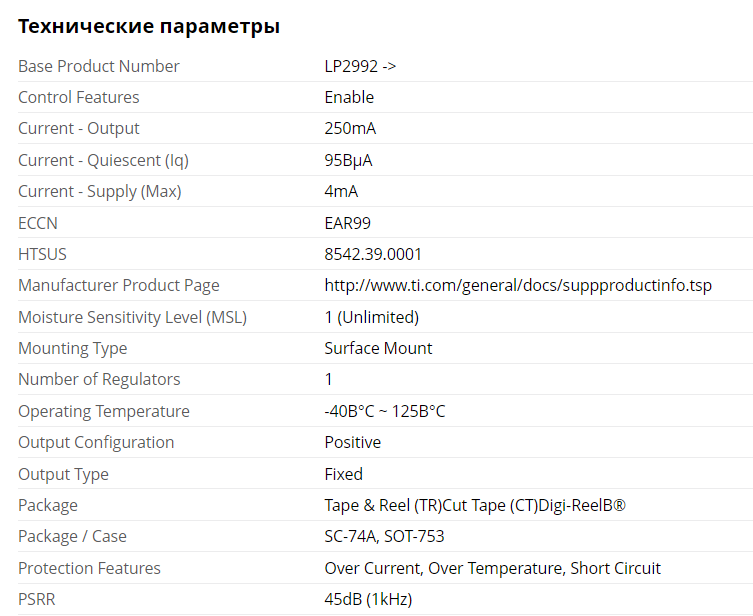Click the SC-74A, SOT-753 package value
The image size is (753, 616).
pos(384,537)
